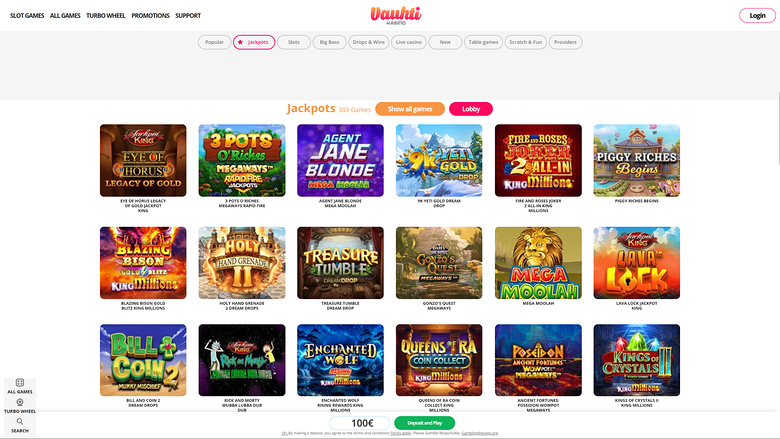
Task: Click the page vertical scrollbar
Action: tap(778, 128)
